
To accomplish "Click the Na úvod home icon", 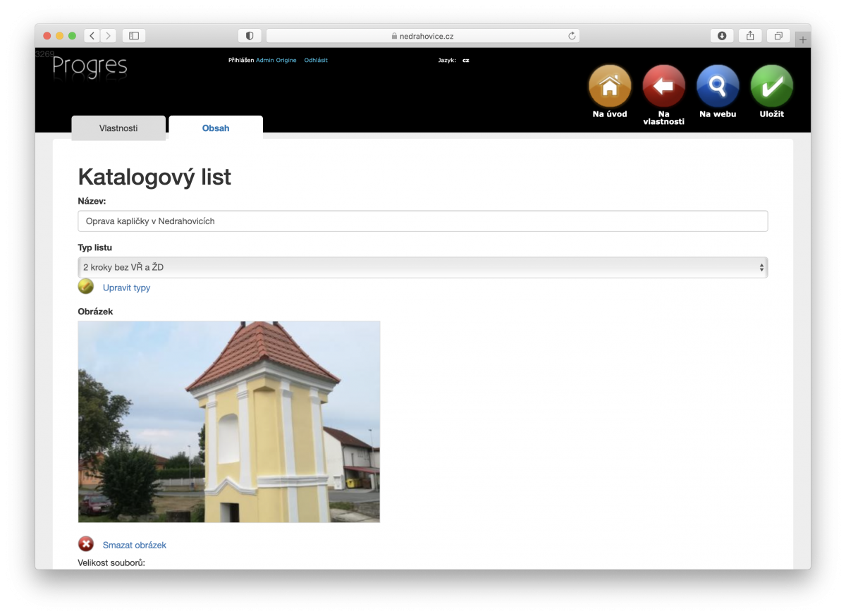I will tap(609, 85).
